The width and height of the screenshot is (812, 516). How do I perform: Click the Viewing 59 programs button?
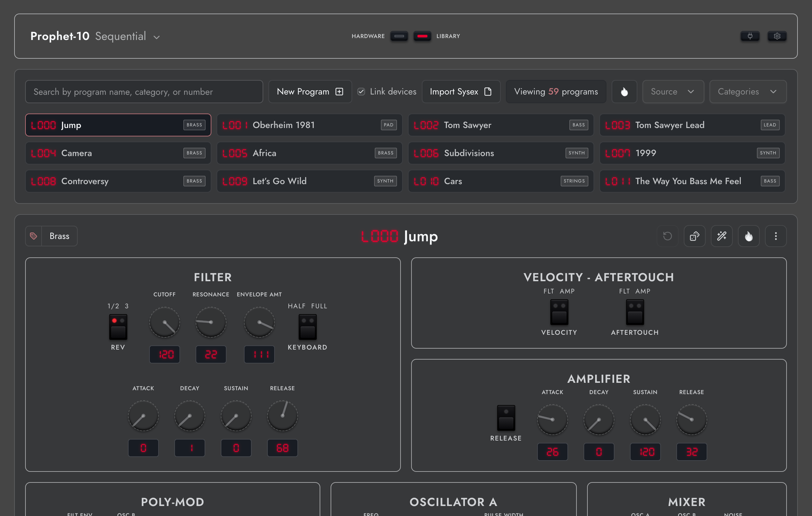[x=556, y=92]
